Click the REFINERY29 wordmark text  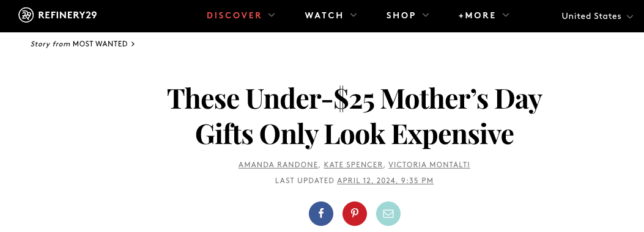(x=67, y=16)
